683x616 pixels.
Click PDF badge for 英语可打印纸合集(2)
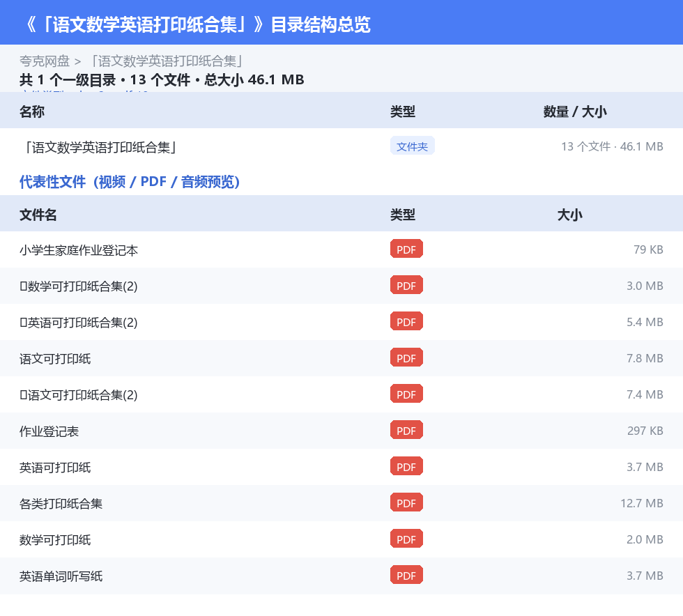click(406, 321)
